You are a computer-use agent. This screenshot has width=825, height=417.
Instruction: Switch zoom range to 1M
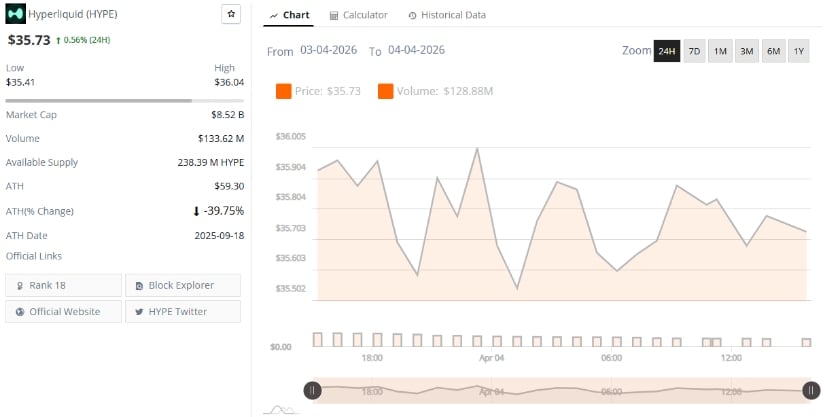coord(720,51)
